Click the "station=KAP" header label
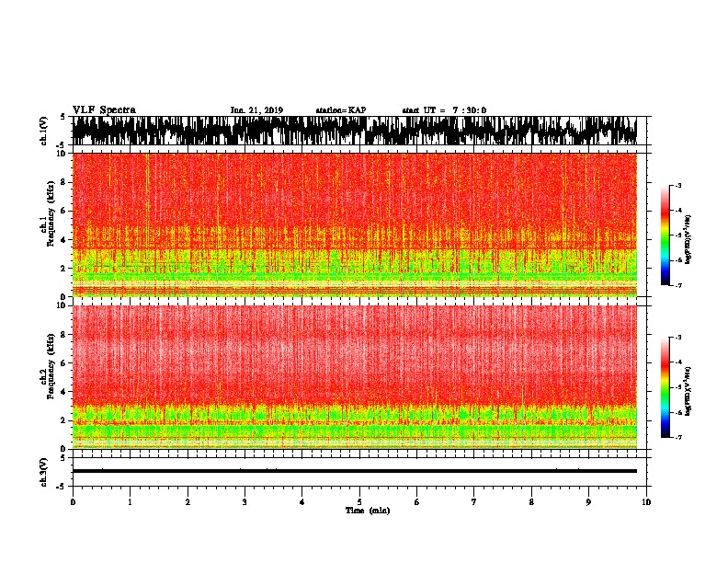Image resolution: width=728 pixels, height=563 pixels. click(341, 110)
